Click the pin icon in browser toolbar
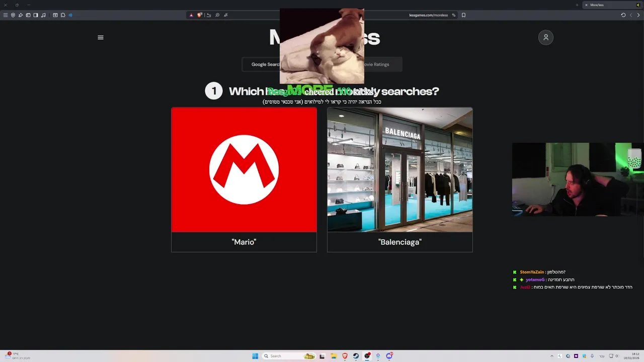 tap(21, 15)
